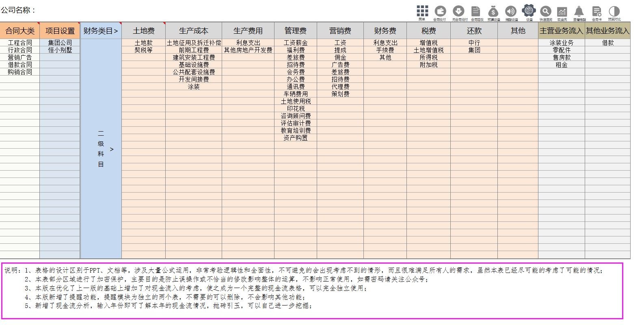
Task: Select the 咨询顾问费 cell
Action: coord(296,116)
